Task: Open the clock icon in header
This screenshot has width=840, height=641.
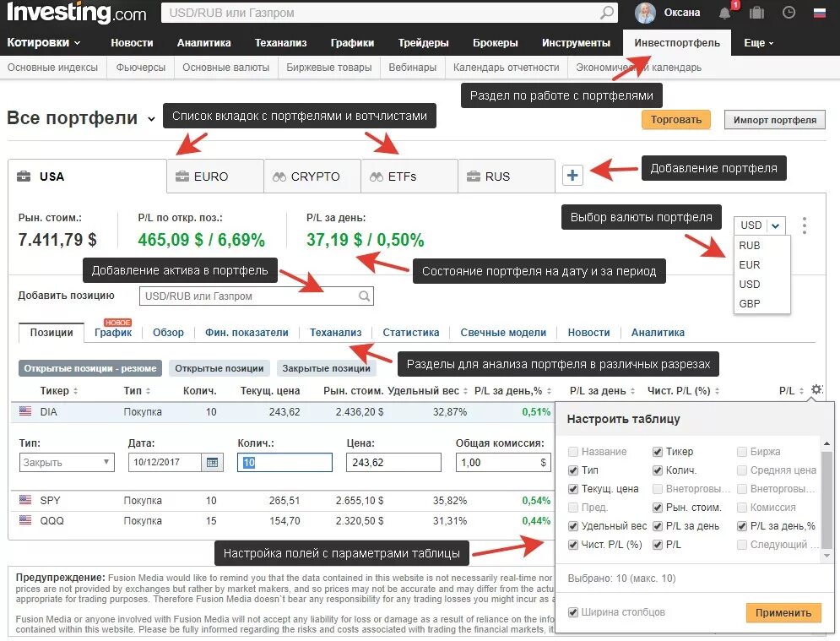Action: (789, 13)
